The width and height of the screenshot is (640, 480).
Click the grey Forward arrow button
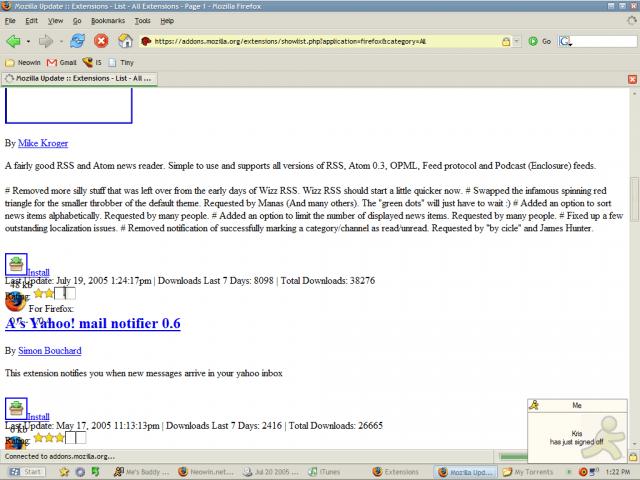coord(46,41)
